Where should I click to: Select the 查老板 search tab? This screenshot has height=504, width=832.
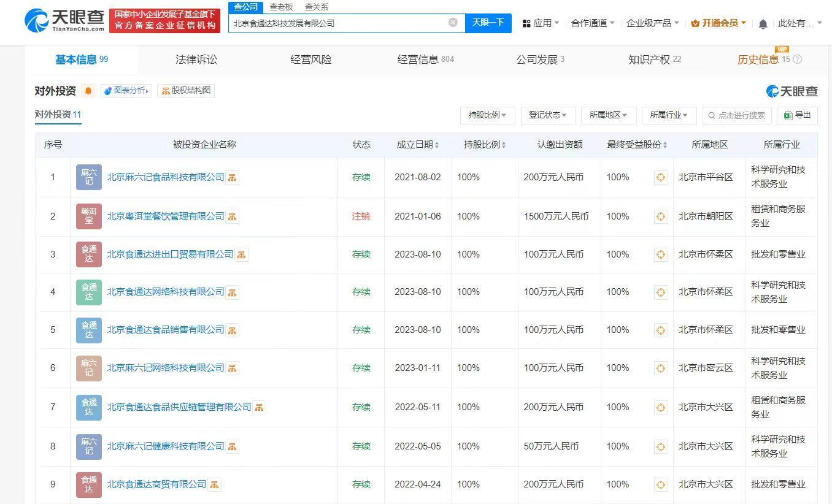coord(280,7)
